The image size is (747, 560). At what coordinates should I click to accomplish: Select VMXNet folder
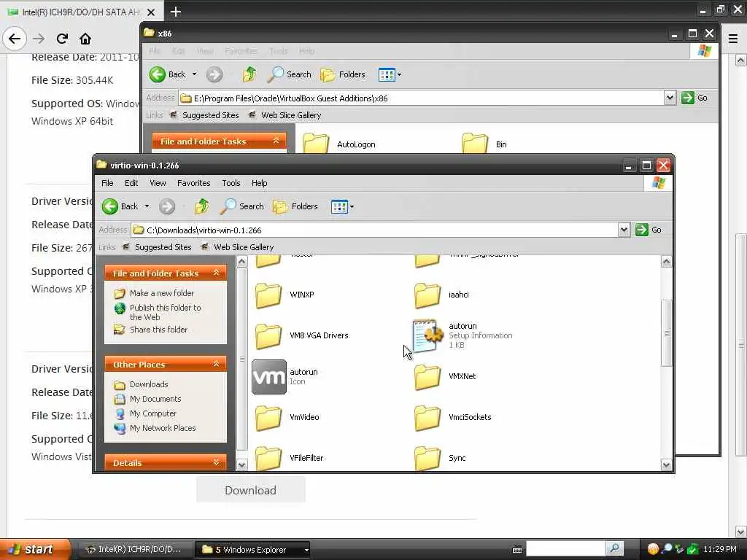444,377
